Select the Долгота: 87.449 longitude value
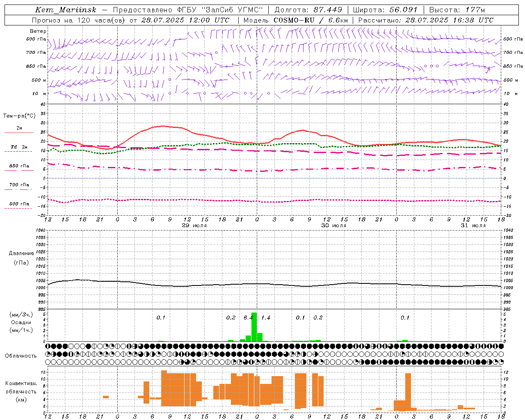 308,10
